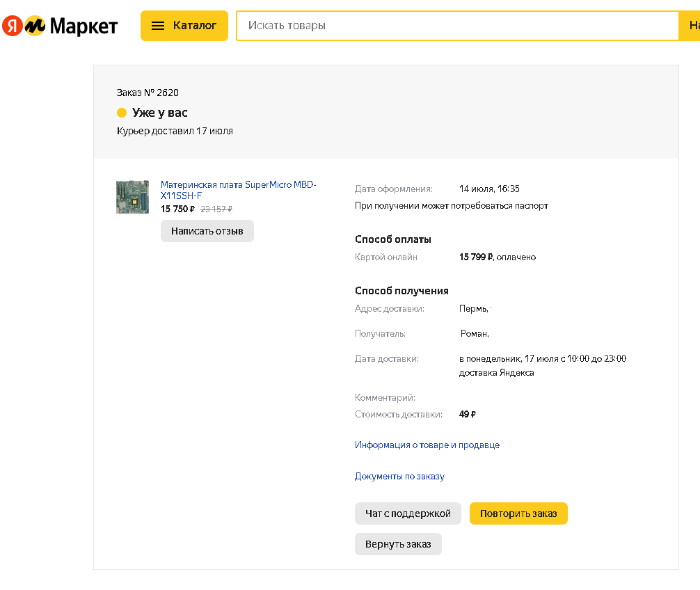Click the yellow order status dot

tap(122, 113)
